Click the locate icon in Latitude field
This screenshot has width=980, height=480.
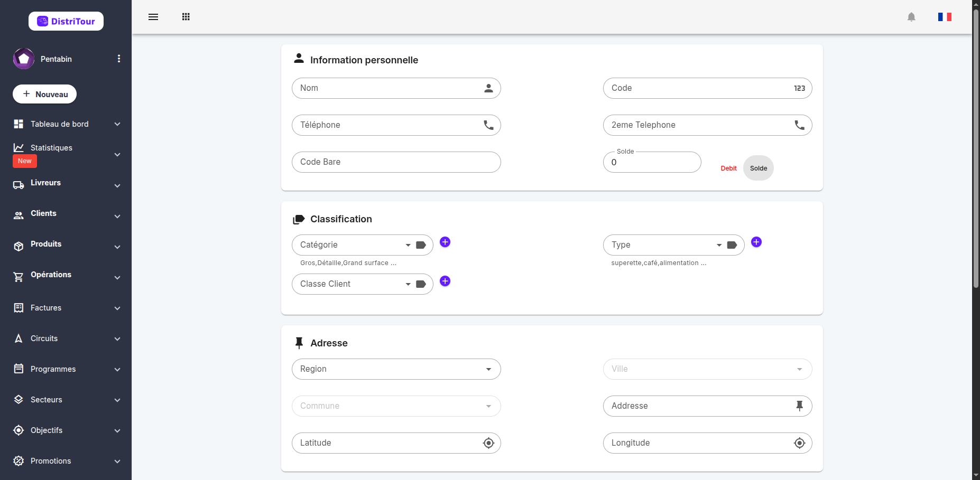click(x=488, y=443)
